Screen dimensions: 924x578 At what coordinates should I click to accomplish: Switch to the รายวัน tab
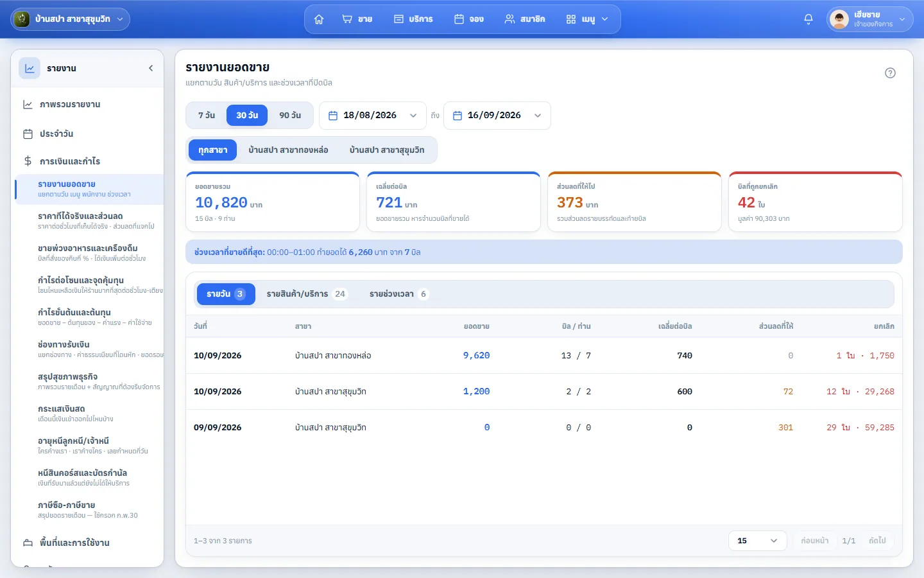point(226,294)
